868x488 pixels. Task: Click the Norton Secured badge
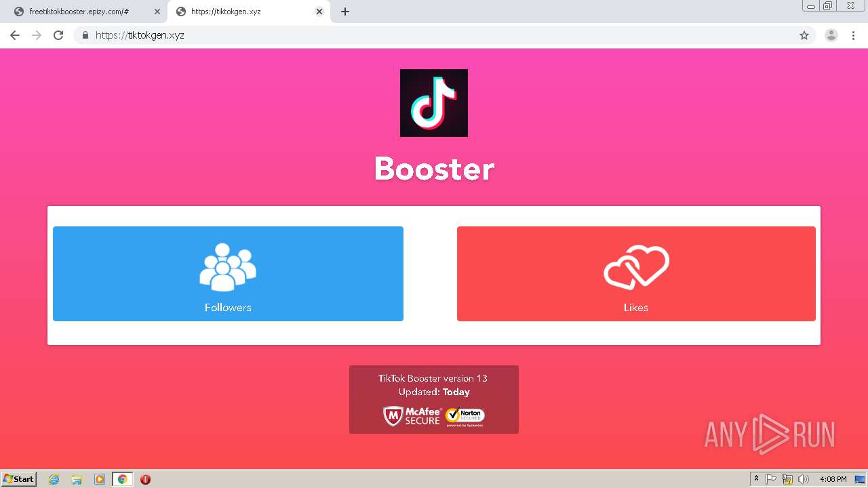click(x=465, y=416)
